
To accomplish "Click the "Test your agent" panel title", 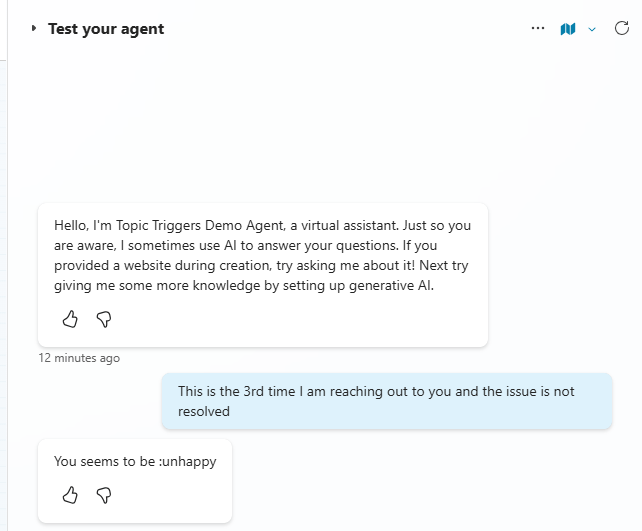I will tap(106, 29).
